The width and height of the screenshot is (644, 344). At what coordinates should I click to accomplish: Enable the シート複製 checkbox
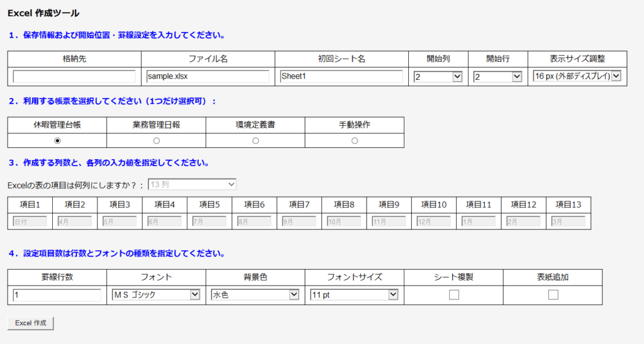[x=454, y=295]
